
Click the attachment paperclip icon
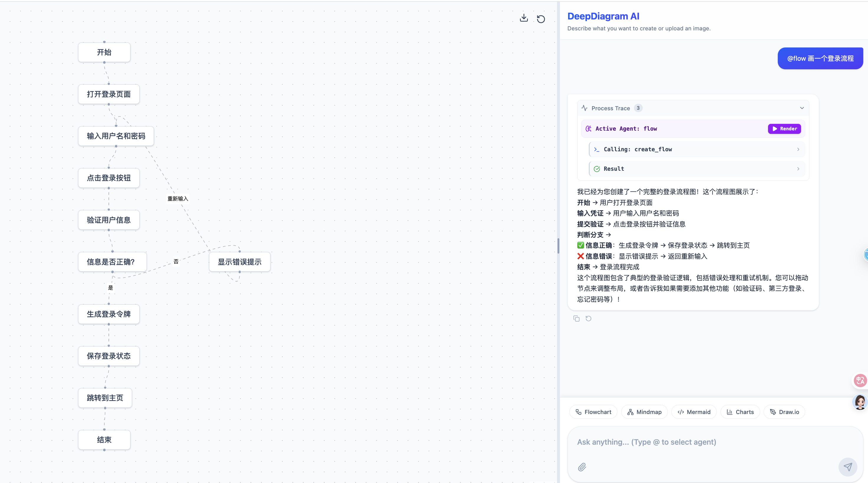coord(582,467)
